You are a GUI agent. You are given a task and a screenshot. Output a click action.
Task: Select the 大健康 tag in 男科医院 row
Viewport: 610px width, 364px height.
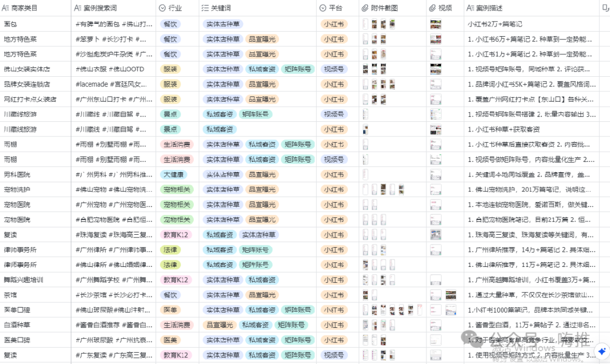point(173,174)
